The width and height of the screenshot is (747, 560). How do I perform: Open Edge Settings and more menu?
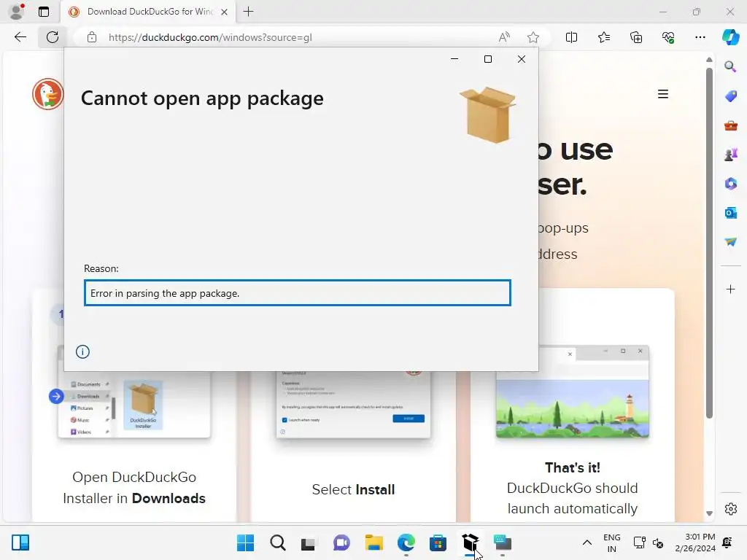coord(700,37)
